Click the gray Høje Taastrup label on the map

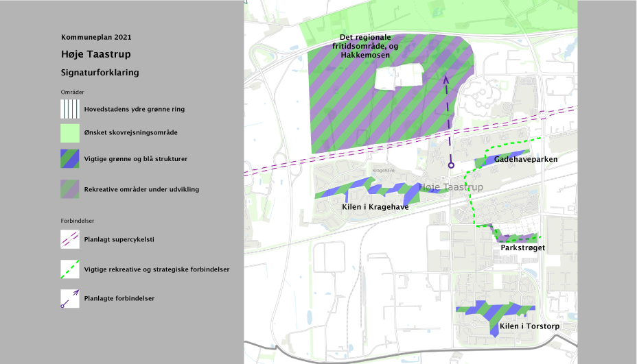(451, 187)
